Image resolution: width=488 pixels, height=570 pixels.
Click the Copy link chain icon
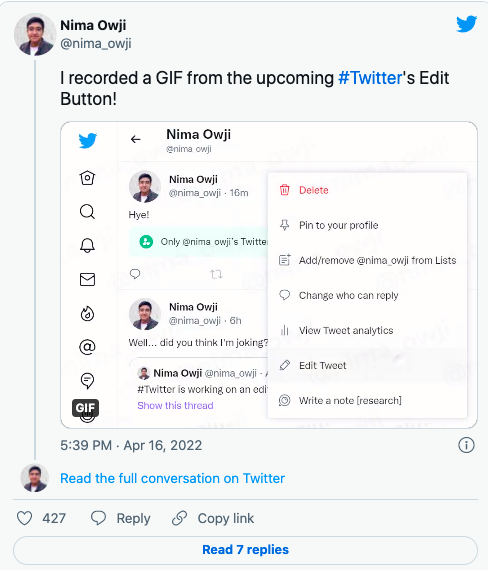point(180,518)
